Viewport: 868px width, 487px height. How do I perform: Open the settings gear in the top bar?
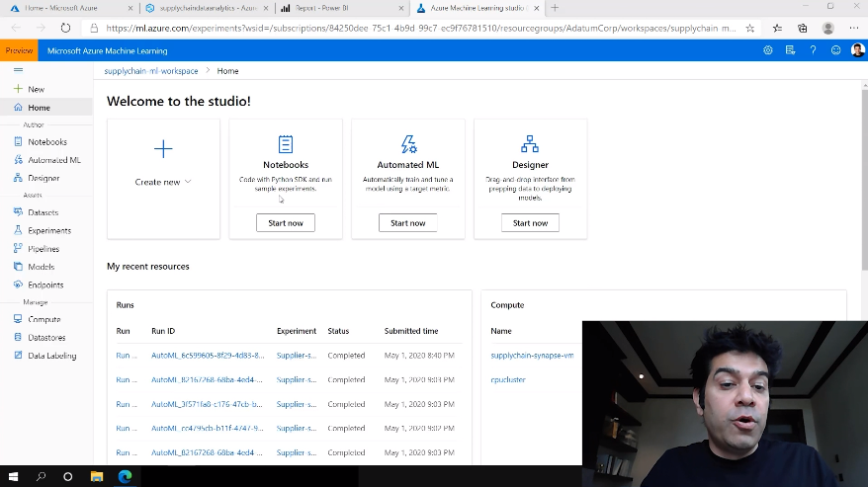(768, 50)
